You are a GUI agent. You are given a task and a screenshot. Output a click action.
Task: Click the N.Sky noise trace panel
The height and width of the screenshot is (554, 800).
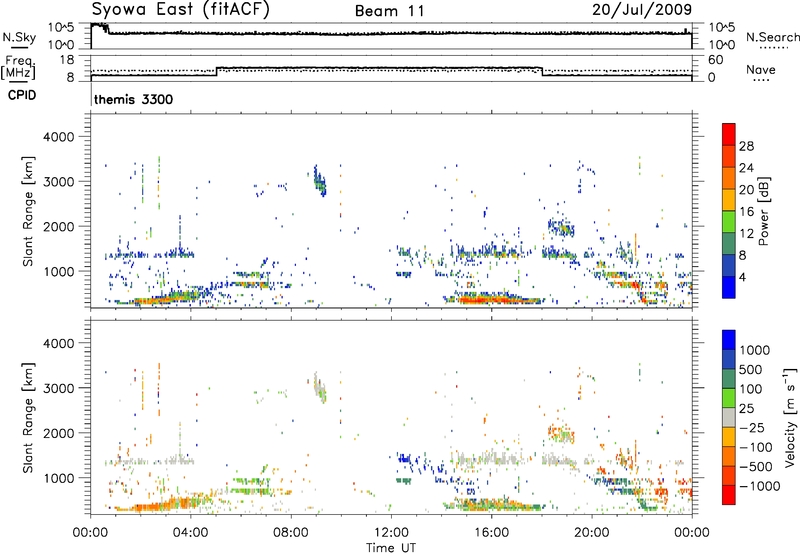[391, 36]
